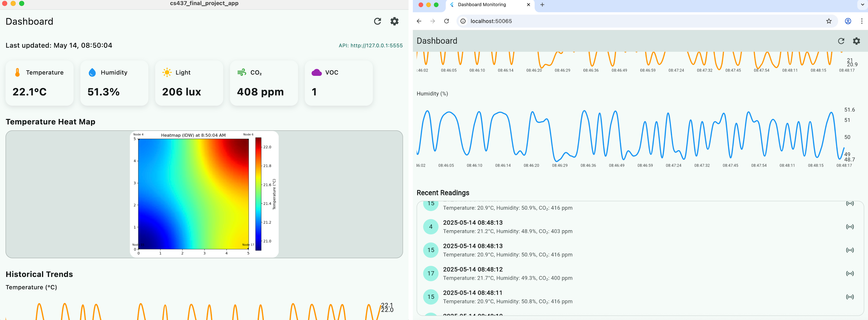Click the CO₂ wind icon
This screenshot has width=868, height=320.
pyautogui.click(x=241, y=73)
